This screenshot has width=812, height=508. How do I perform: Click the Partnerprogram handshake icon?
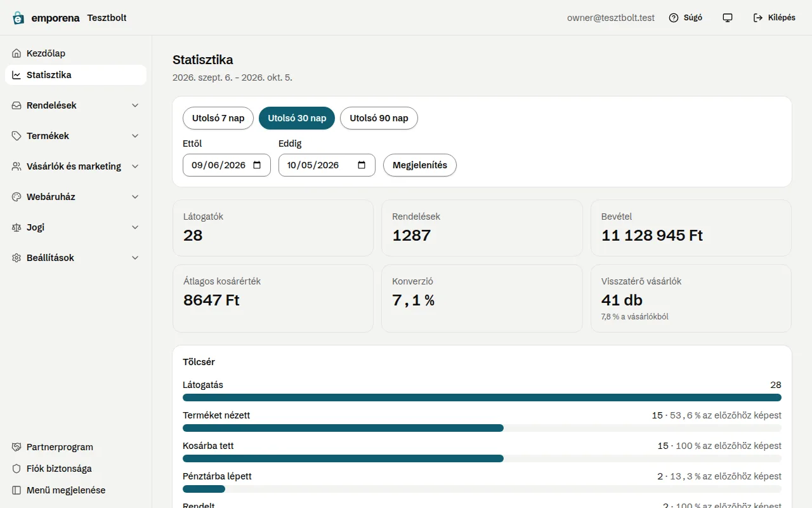point(16,447)
